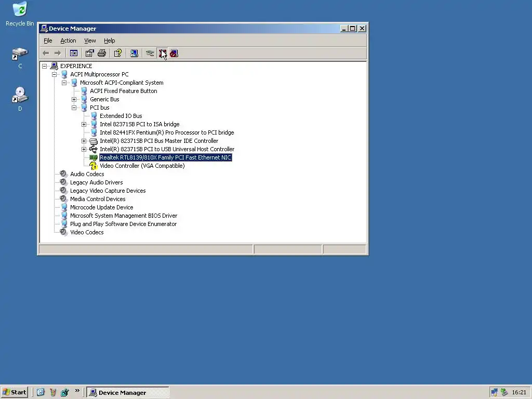
Task: Open the Help menu
Action: [x=109, y=41]
